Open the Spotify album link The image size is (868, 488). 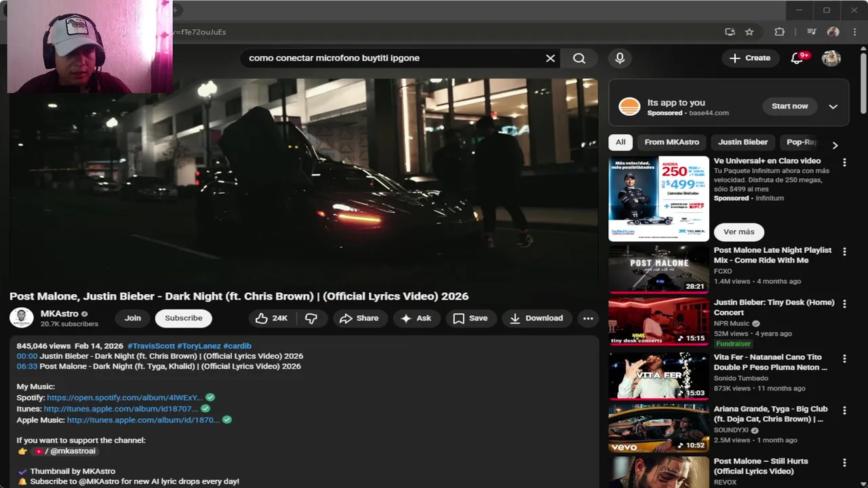125,398
